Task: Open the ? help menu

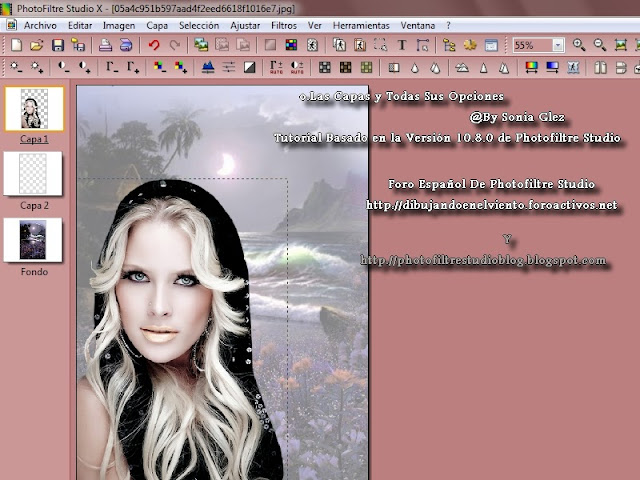Action: click(x=448, y=25)
